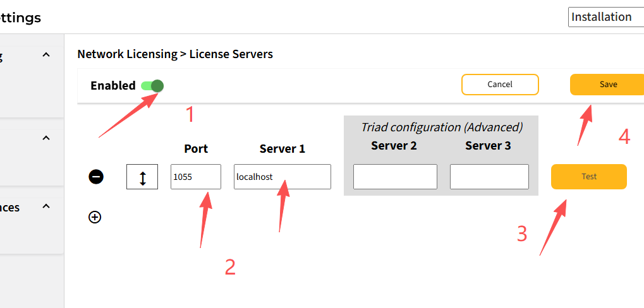
Task: Click the Triad configuration (Advanced) heading
Action: tap(441, 127)
